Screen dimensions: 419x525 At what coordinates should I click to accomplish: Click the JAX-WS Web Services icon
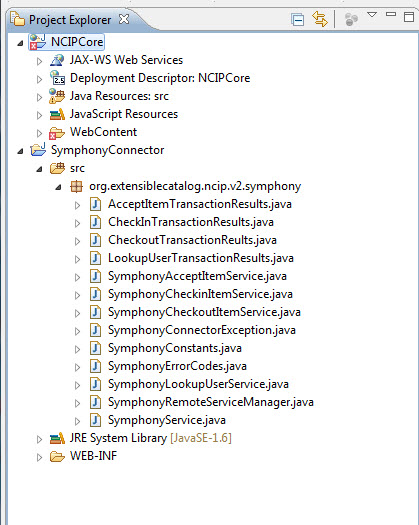click(x=57, y=60)
